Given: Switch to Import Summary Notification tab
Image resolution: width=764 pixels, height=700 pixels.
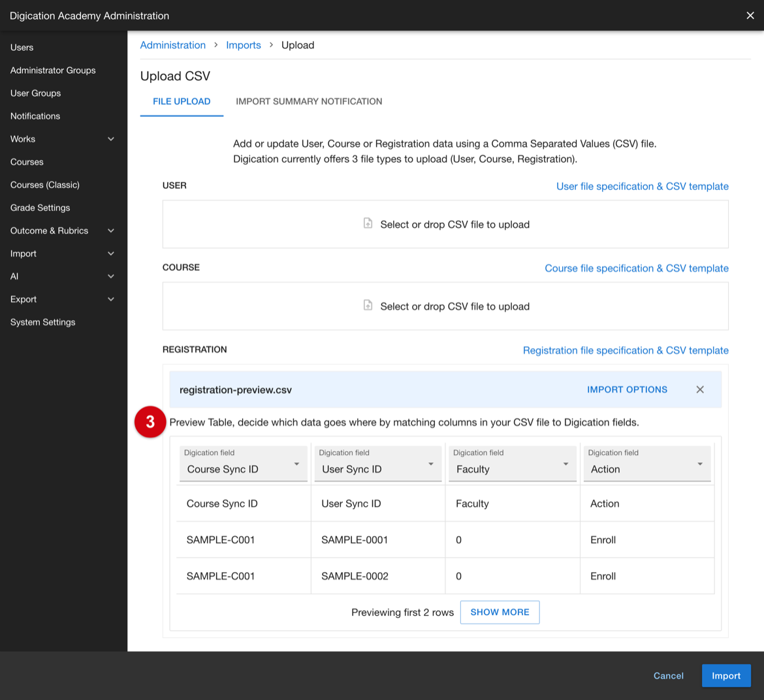Looking at the screenshot, I should 309,101.
